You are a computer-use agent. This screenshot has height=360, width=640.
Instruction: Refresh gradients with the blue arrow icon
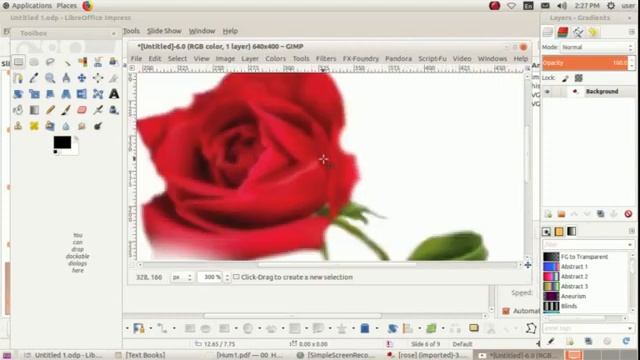click(626, 341)
